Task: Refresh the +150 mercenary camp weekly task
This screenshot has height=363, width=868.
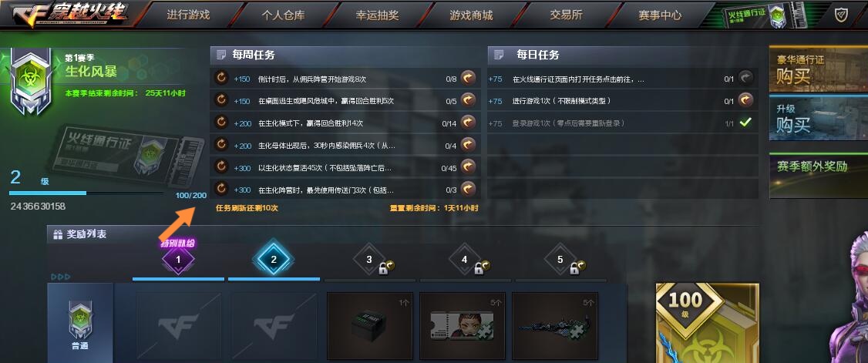Action: coord(221,78)
